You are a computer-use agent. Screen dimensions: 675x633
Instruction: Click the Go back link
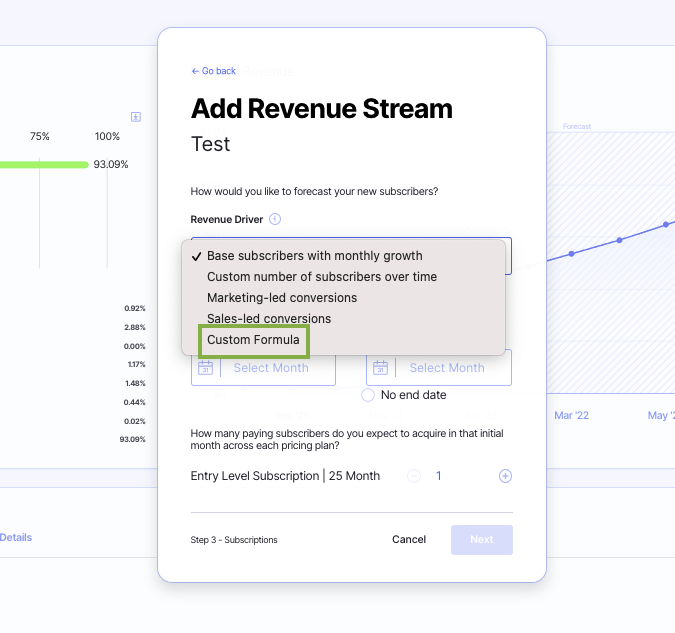point(214,71)
